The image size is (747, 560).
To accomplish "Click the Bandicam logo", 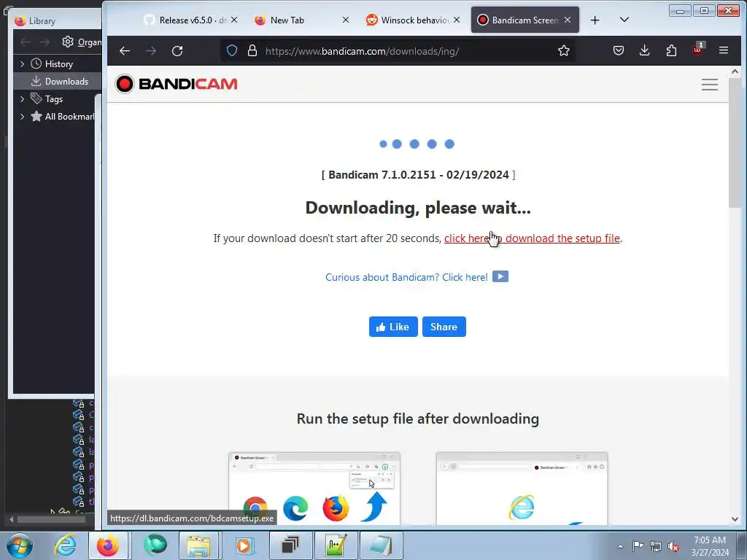I will click(177, 84).
